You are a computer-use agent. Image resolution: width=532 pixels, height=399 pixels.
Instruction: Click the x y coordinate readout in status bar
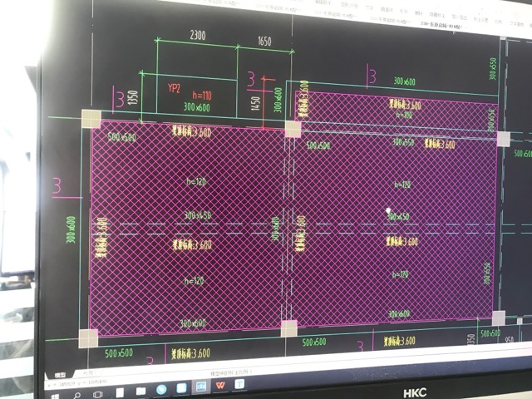77,383
